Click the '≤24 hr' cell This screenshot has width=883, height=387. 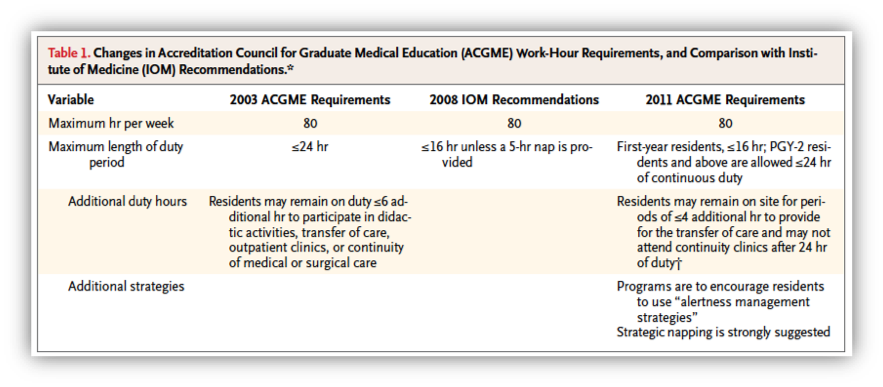(309, 148)
